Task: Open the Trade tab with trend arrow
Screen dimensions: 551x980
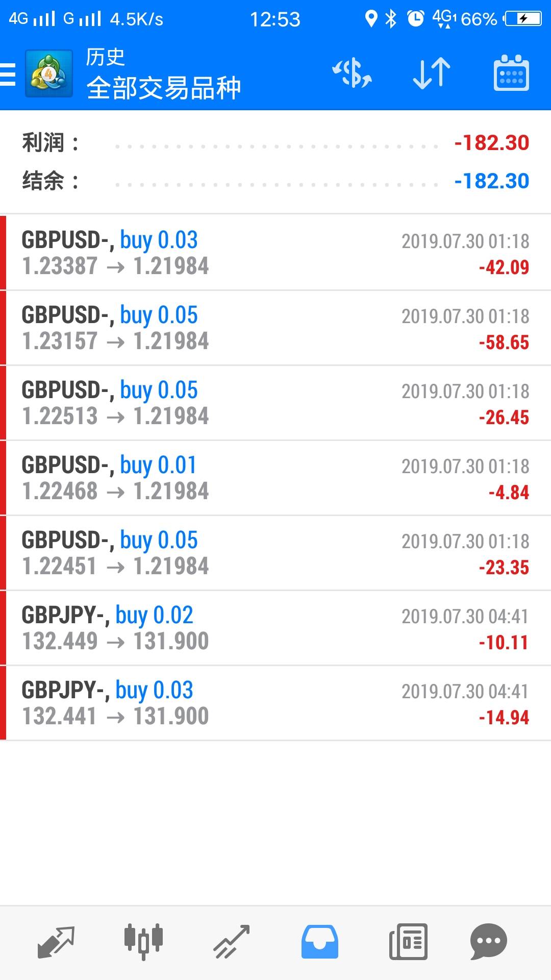Action: (232, 942)
